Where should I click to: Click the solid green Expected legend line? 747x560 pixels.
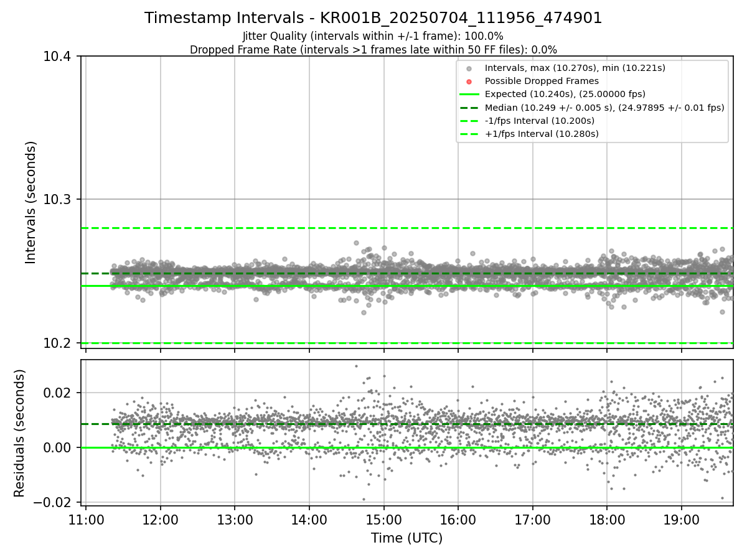tap(469, 95)
